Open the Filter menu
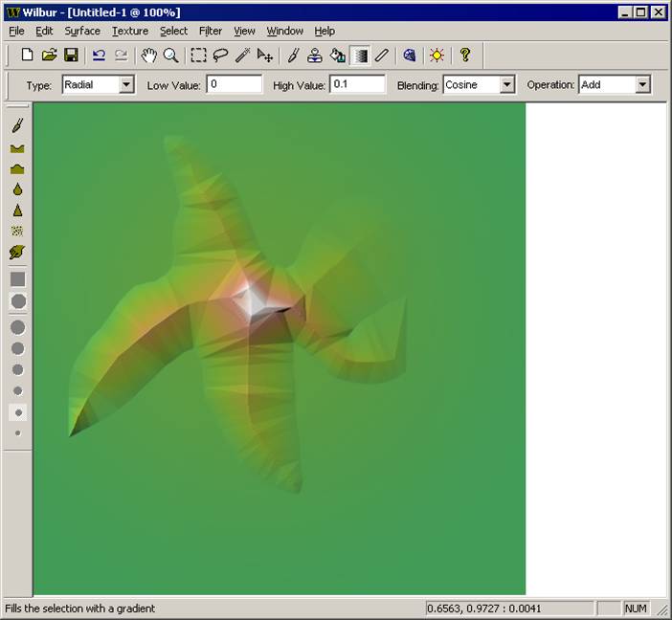 coord(211,31)
